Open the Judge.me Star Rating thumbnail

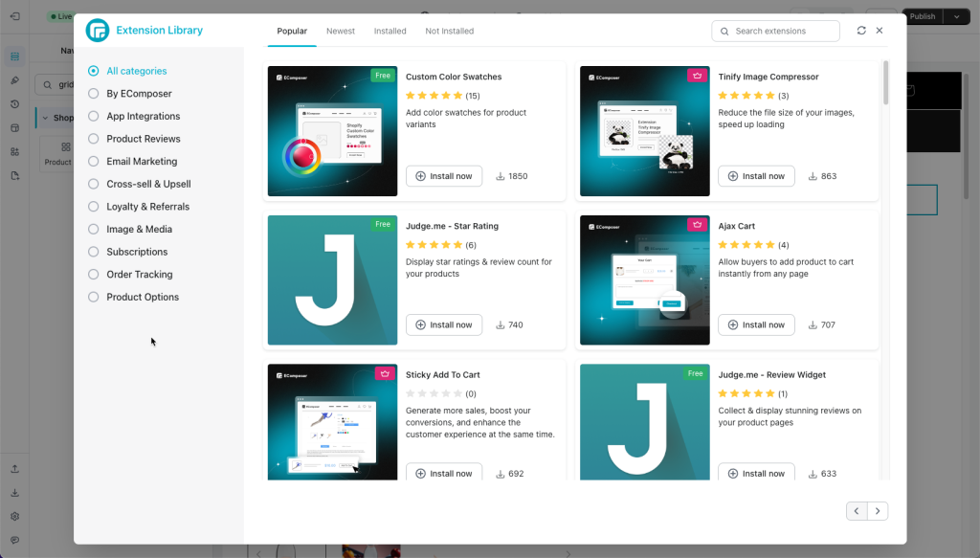(332, 279)
